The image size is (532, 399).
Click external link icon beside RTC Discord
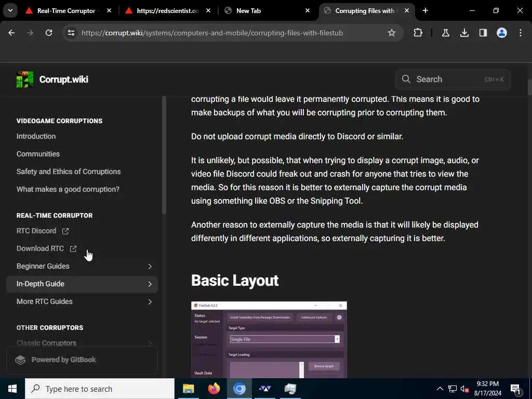click(x=65, y=231)
